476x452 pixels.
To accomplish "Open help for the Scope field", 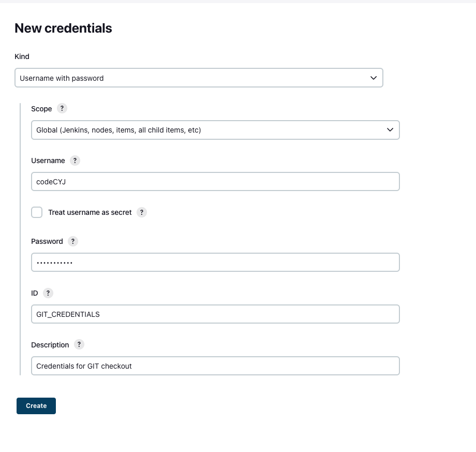I will click(x=62, y=108).
